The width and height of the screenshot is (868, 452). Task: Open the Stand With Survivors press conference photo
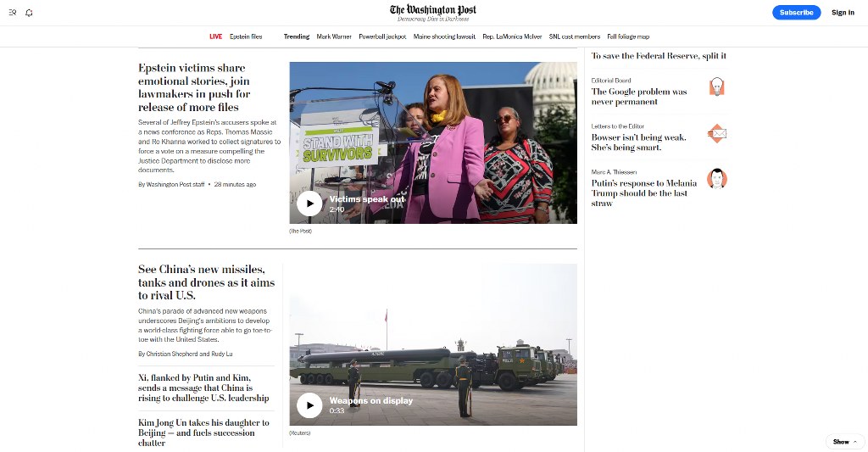pyautogui.click(x=433, y=142)
